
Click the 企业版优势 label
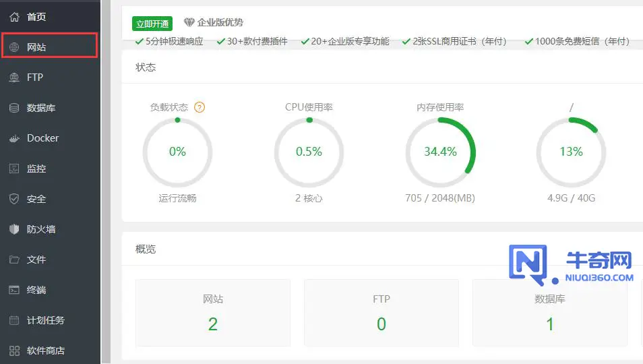220,22
